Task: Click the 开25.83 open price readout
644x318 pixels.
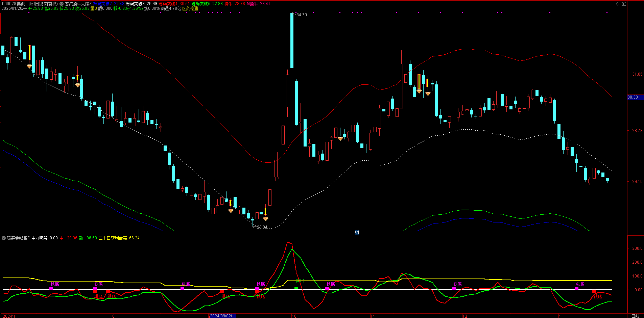Action: pyautogui.click(x=35, y=8)
